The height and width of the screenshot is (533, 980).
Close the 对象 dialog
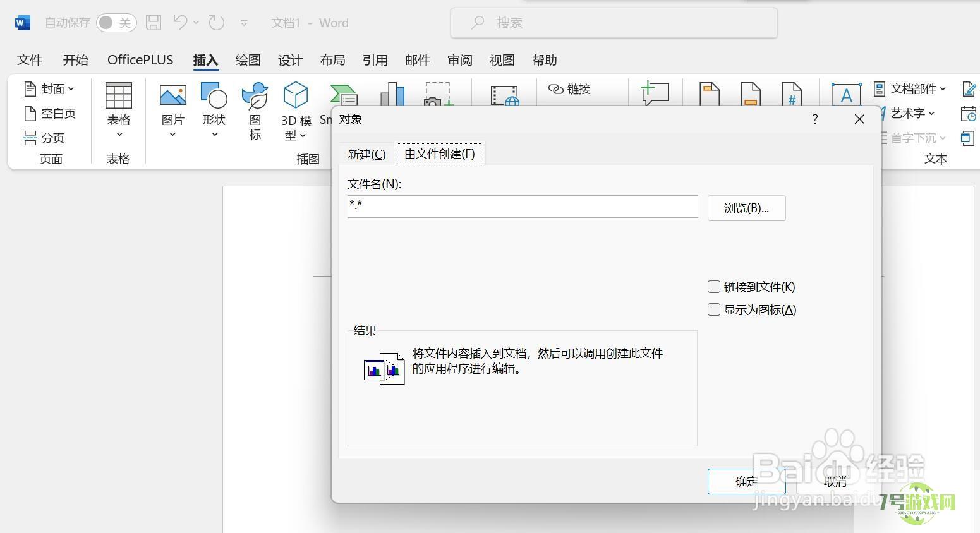click(x=859, y=119)
